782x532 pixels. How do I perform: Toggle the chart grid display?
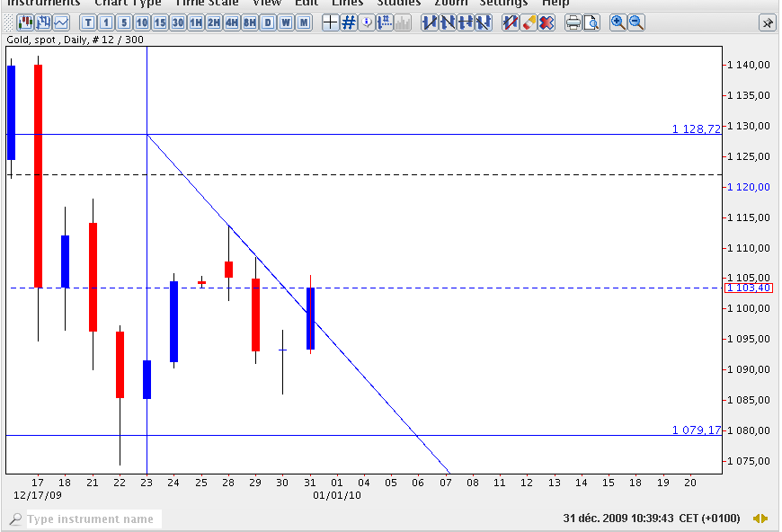pyautogui.click(x=349, y=22)
